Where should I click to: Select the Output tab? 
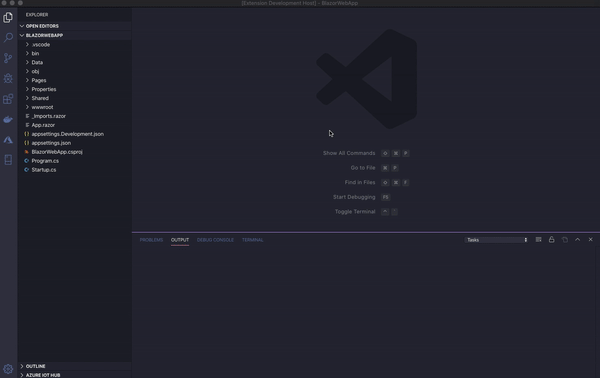(180, 240)
